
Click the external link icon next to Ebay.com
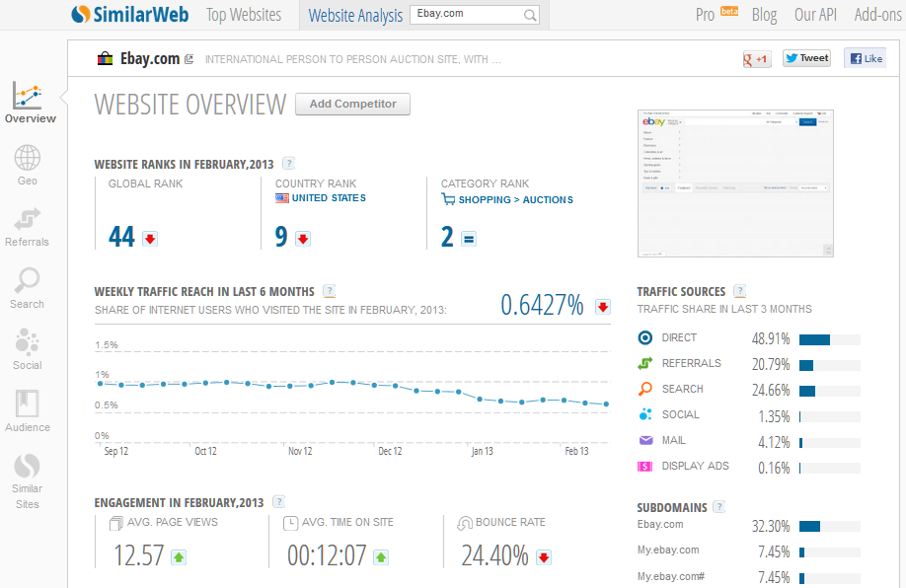tap(189, 59)
